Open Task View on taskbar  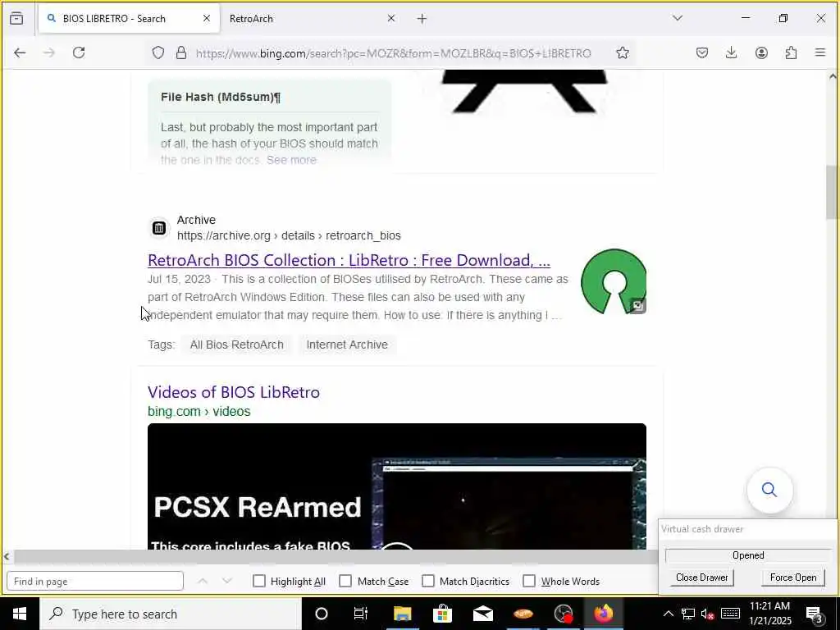(361, 614)
